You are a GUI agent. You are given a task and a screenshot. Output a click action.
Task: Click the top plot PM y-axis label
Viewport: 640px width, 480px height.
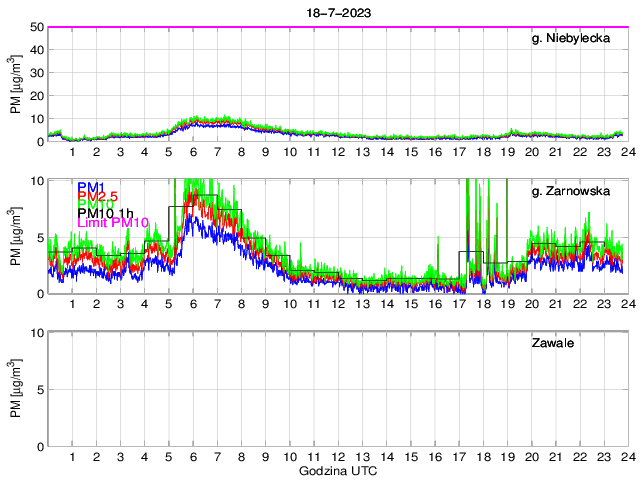point(15,85)
